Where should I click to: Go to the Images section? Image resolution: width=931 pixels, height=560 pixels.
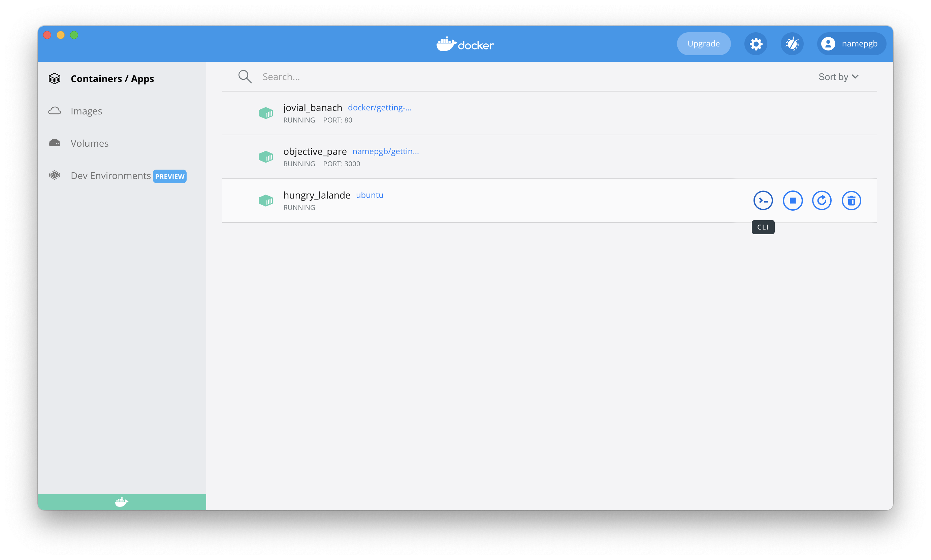[x=86, y=111]
